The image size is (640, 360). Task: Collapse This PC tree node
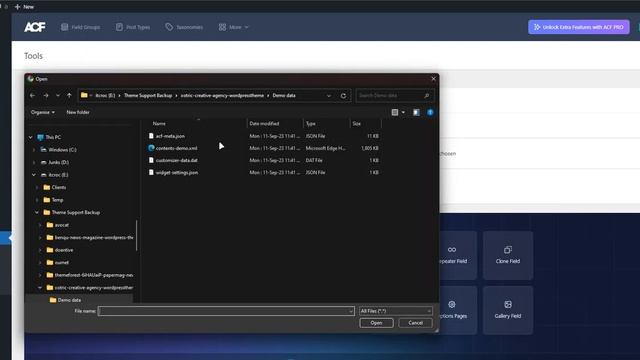(x=31, y=137)
